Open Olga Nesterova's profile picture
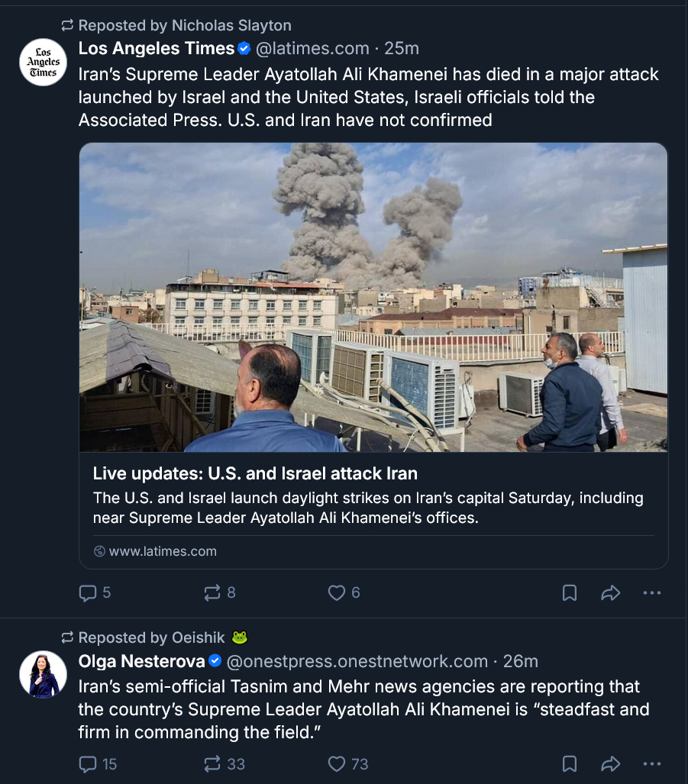This screenshot has width=688, height=784. [43, 674]
